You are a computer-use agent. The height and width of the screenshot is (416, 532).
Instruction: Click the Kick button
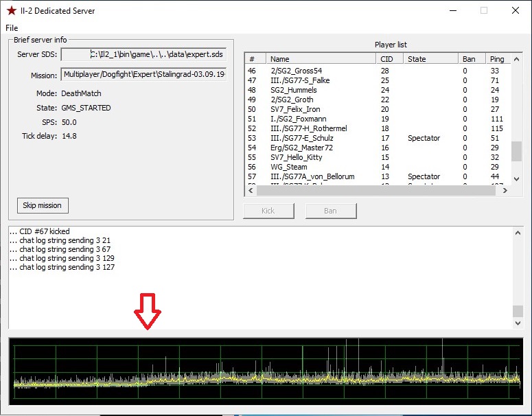coord(268,211)
